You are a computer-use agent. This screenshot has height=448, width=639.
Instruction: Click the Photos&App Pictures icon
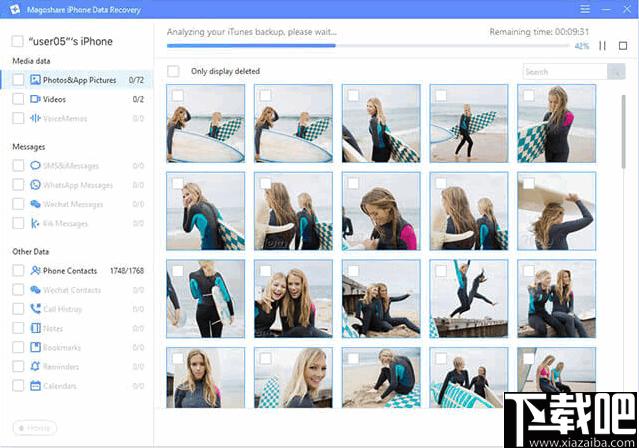click(x=35, y=80)
